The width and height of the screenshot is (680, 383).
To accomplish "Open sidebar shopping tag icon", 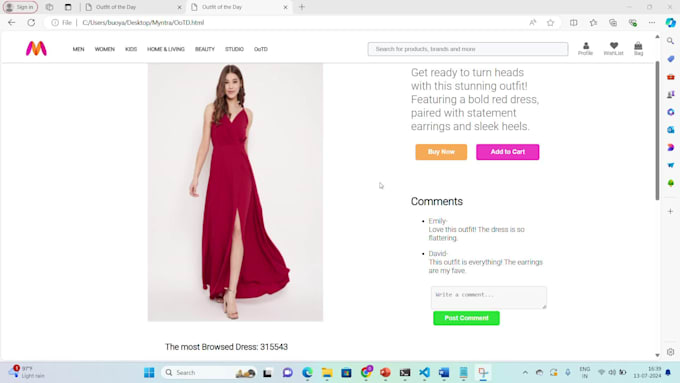I will pyautogui.click(x=670, y=59).
